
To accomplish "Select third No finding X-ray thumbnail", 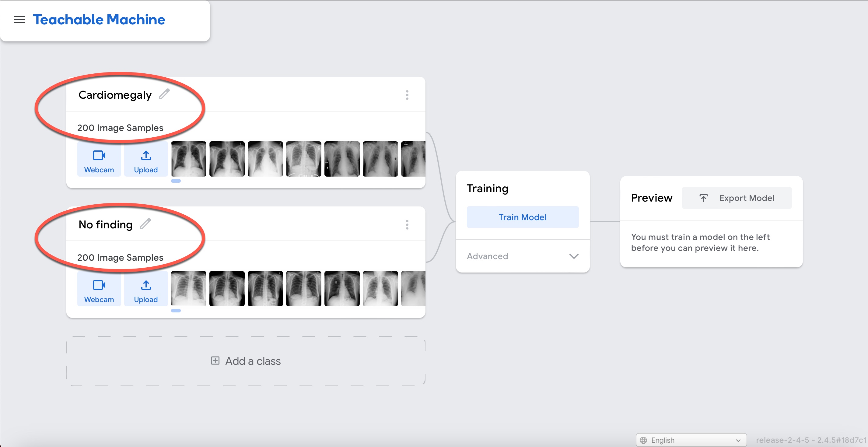I will (x=265, y=289).
